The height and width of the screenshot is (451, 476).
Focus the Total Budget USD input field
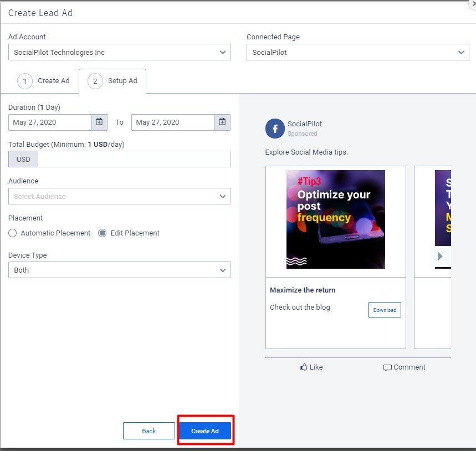pos(134,159)
